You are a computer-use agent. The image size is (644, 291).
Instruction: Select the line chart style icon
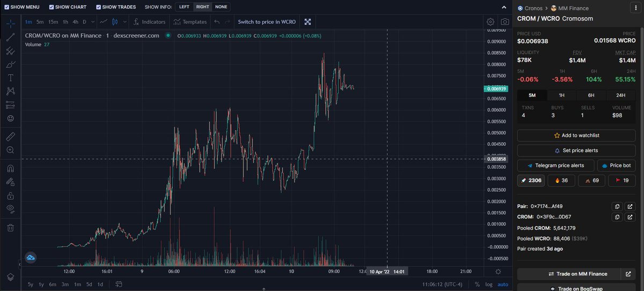[x=104, y=22]
